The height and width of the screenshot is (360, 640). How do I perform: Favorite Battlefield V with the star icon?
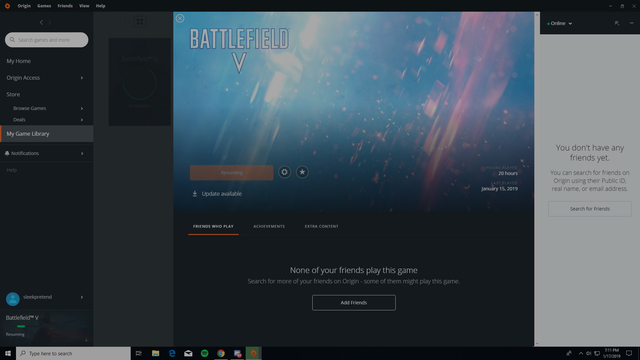pos(302,172)
